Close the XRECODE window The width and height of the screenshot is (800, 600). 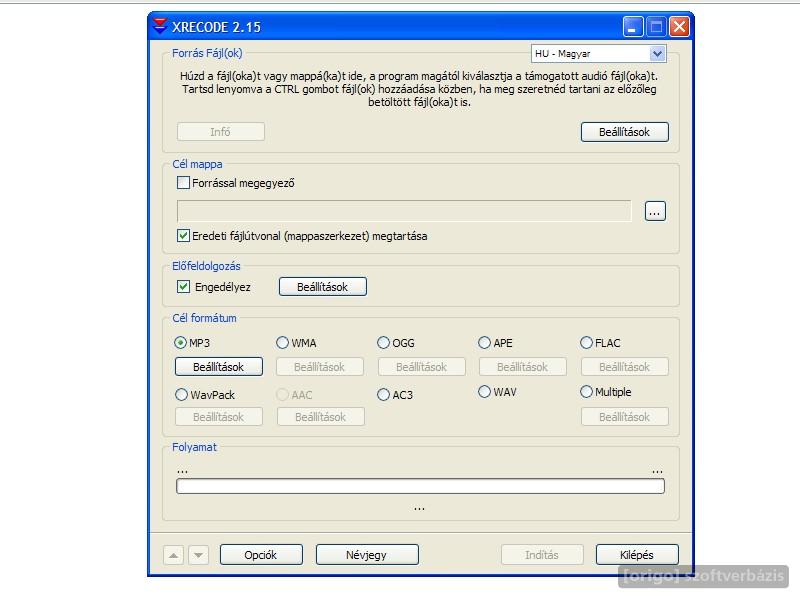680,27
